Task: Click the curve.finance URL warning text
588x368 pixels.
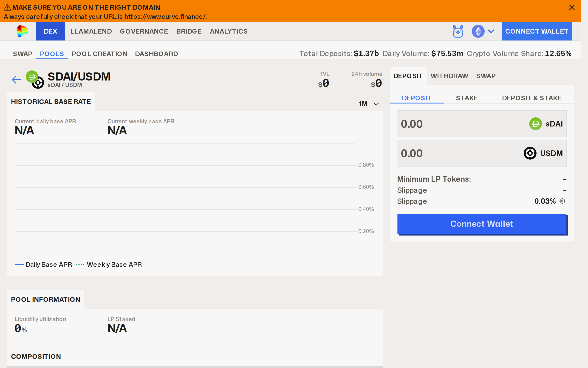Action: tap(105, 17)
